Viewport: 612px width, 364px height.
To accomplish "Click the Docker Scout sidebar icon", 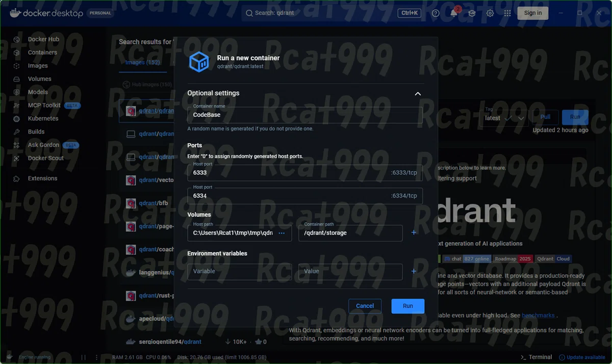I will [x=17, y=159].
